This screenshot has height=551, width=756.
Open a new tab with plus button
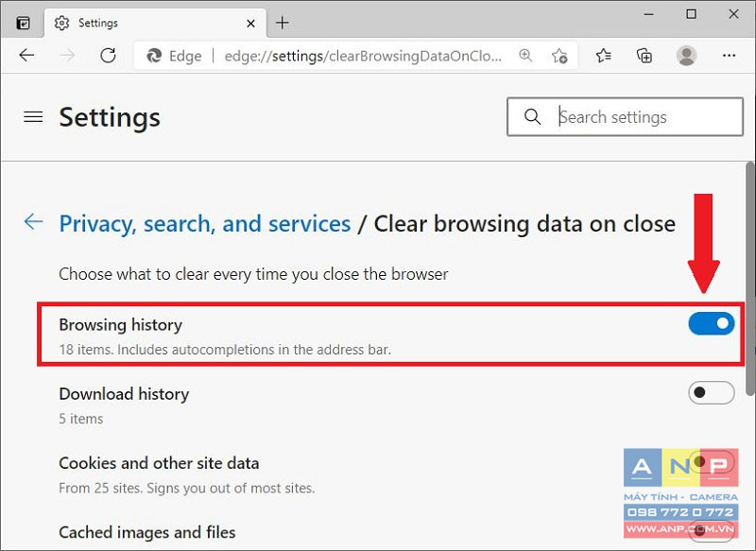(282, 23)
